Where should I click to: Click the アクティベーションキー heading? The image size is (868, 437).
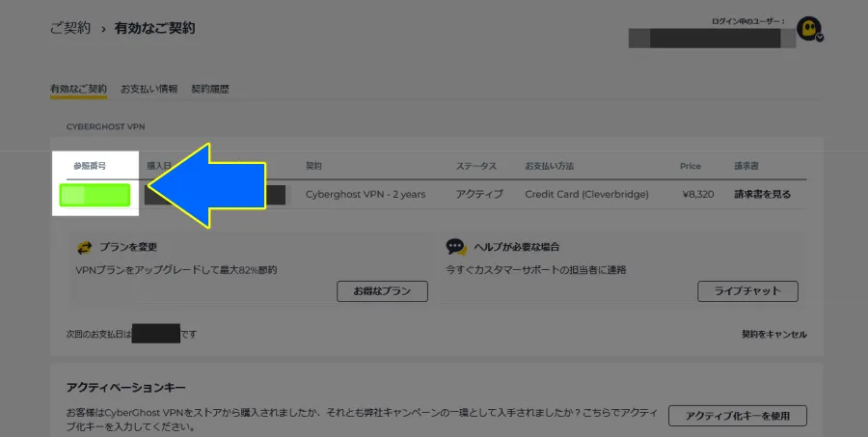point(125,388)
